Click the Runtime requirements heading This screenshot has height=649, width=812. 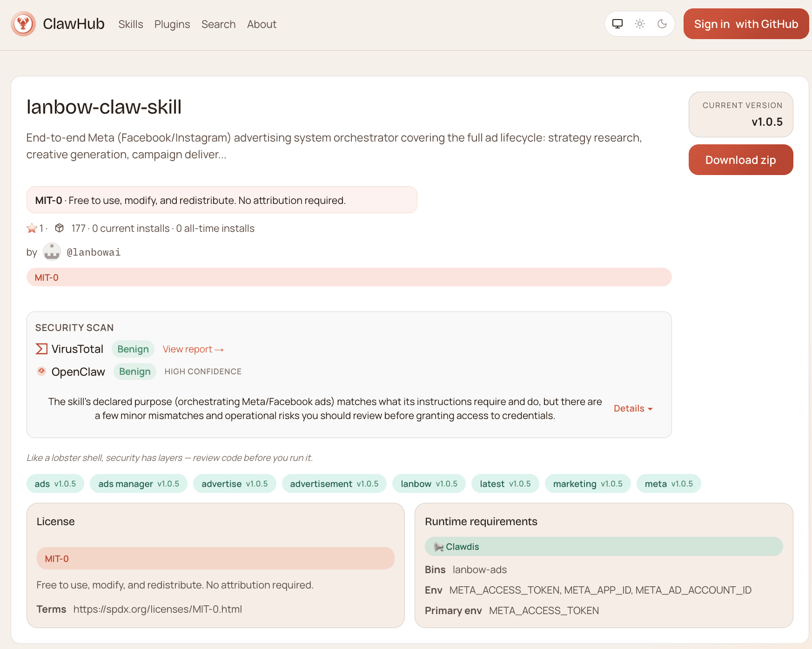pos(481,521)
